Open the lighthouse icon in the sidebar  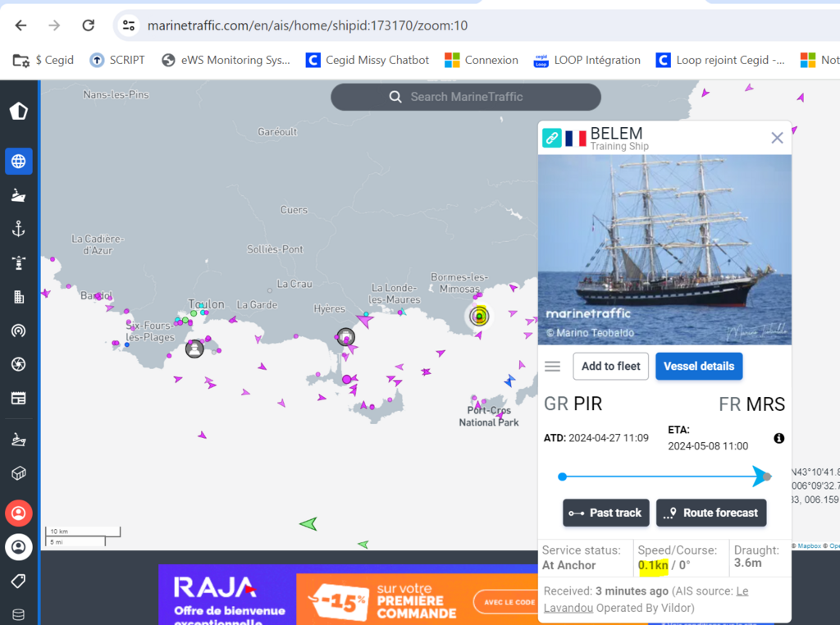pyautogui.click(x=19, y=262)
